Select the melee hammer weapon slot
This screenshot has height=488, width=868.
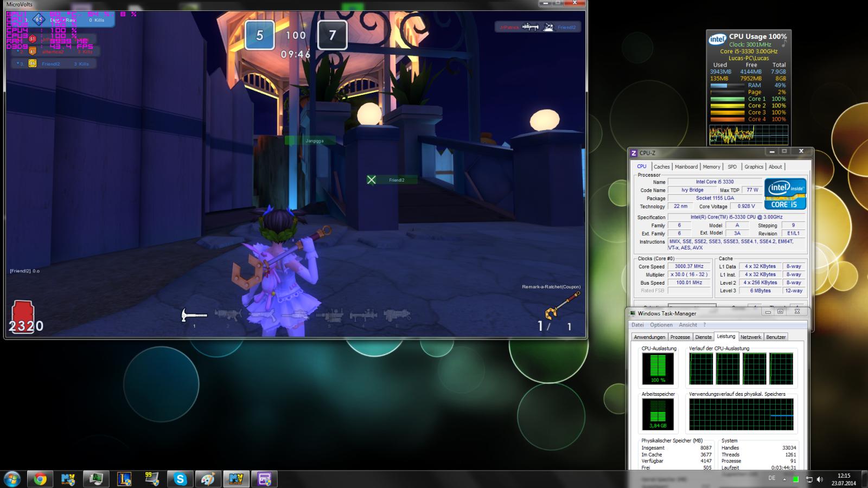[x=194, y=315]
